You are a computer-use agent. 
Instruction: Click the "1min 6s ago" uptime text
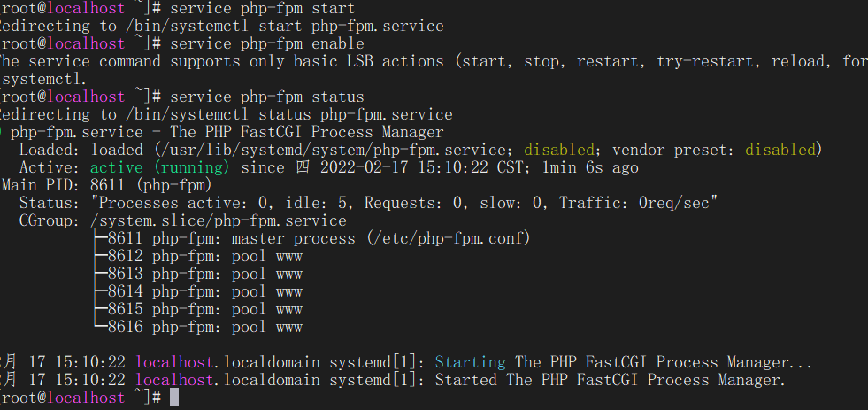589,167
